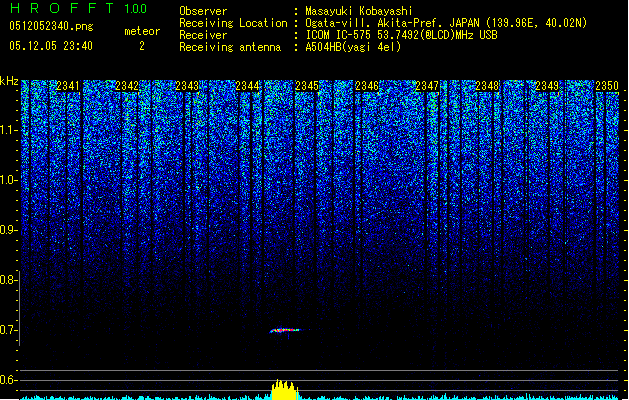This screenshot has height=400, width=629.
Task: Select the Ogata-vill. Akita-Pref. JAPAN location text
Action: coord(446,23)
